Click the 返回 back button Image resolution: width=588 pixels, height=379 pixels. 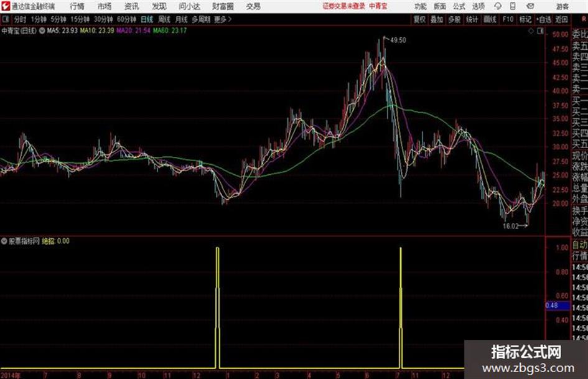click(x=561, y=19)
